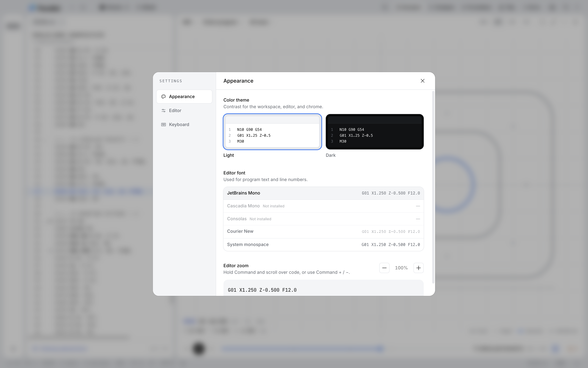
Task: Click the Courier New G01 sample preview
Action: click(x=391, y=232)
